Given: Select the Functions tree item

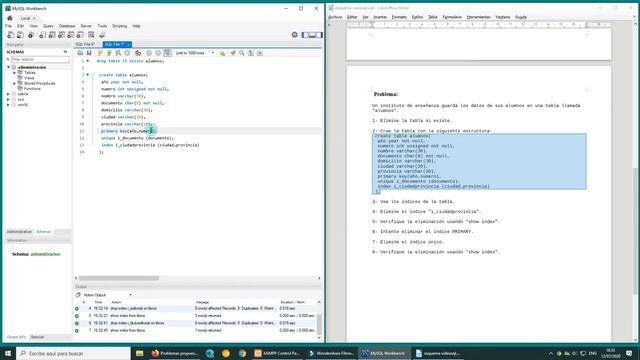Looking at the screenshot, I should click(x=32, y=89).
